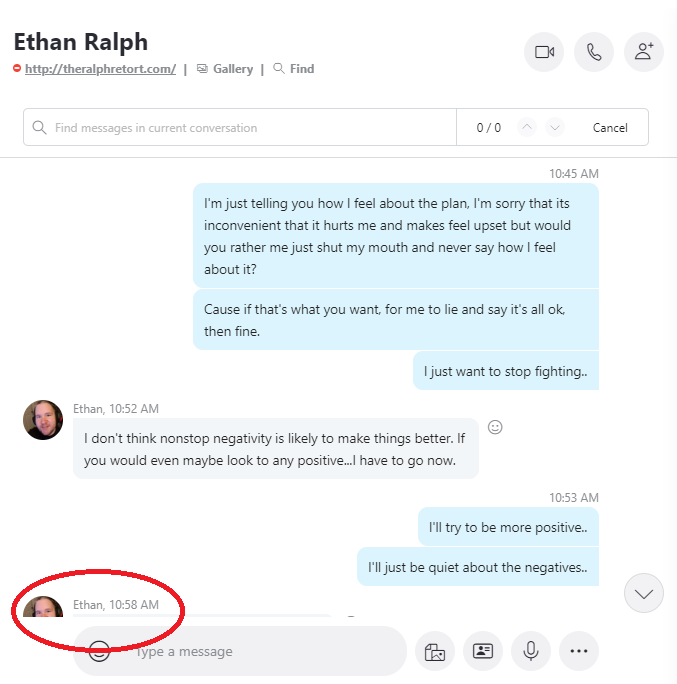Viewport: 677px width, 684px height.
Task: Add people to conversation icon
Action: tap(644, 52)
